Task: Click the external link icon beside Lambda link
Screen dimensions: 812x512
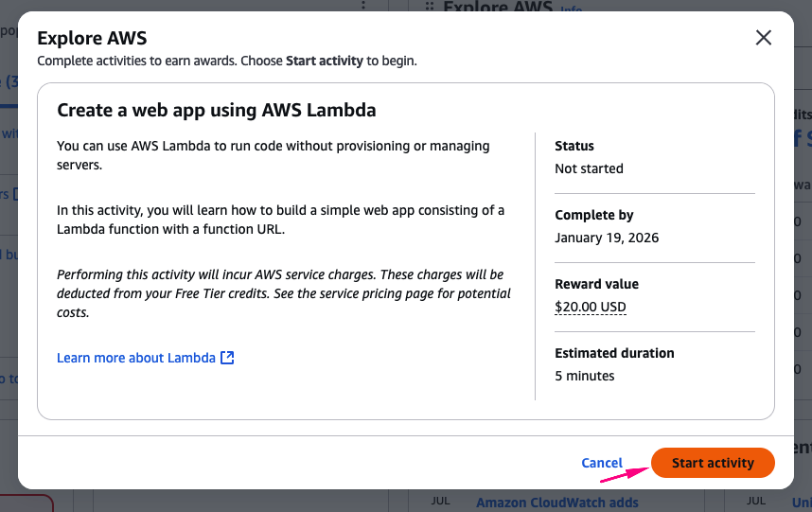Action: (x=227, y=358)
